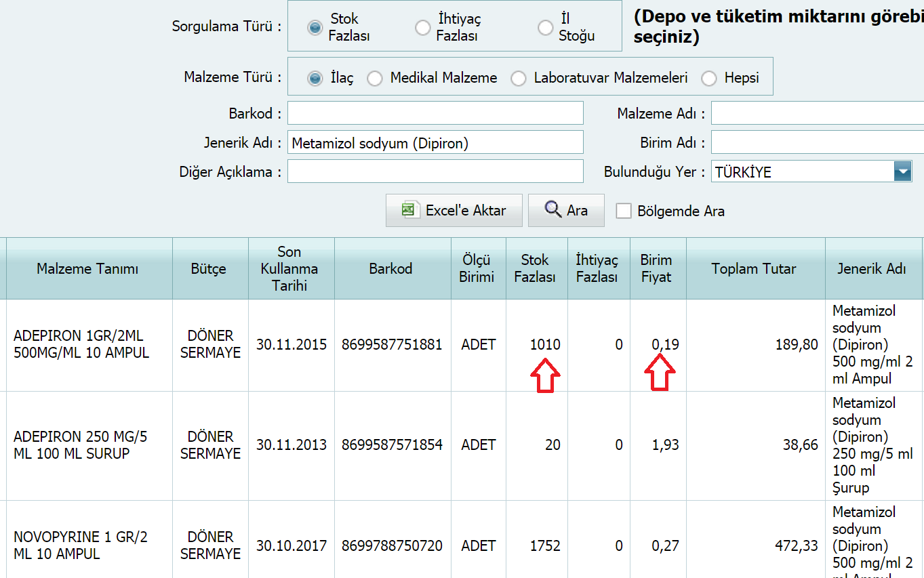Click the total amount 472,33
The image size is (924, 578).
(x=797, y=545)
